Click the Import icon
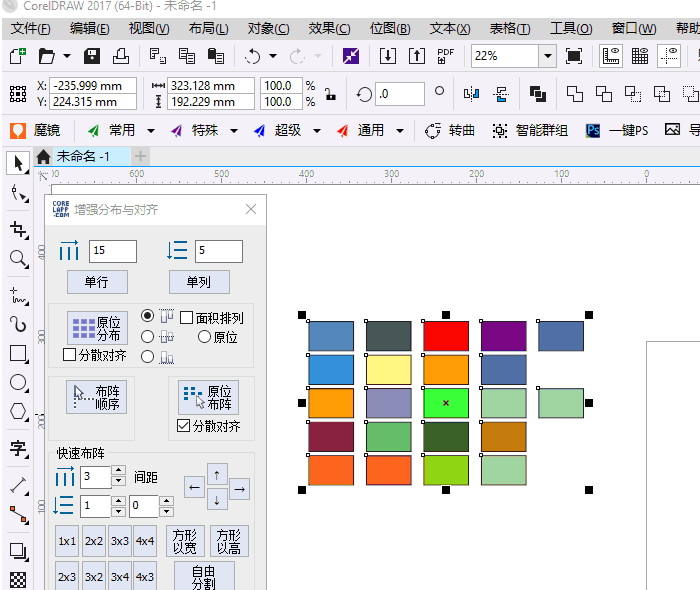The height and width of the screenshot is (590, 700). click(x=388, y=56)
